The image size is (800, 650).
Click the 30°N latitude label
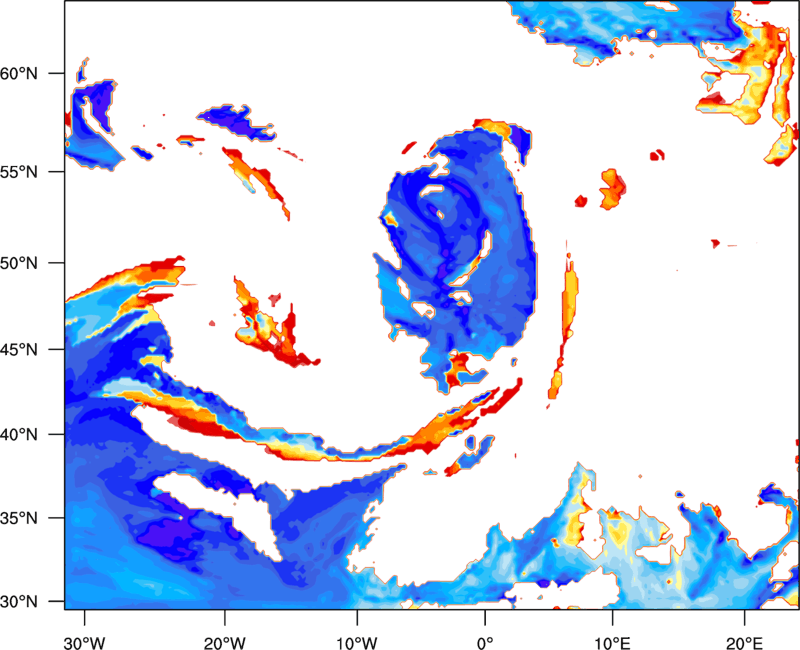19,602
